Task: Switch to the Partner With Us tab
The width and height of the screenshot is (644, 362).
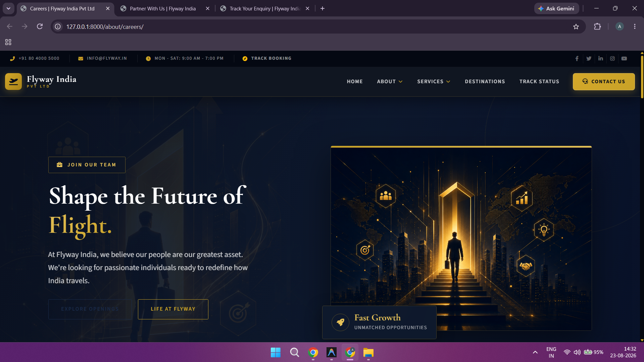Action: pos(163,9)
